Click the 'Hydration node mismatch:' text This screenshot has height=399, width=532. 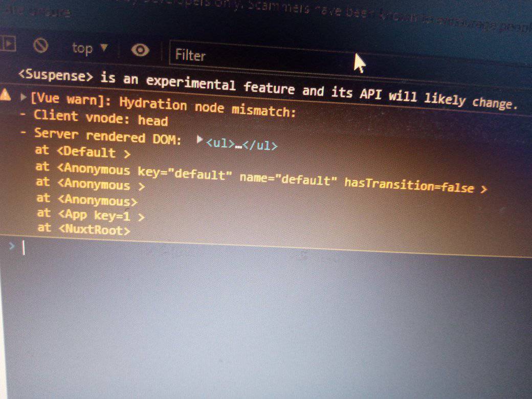[x=208, y=106]
